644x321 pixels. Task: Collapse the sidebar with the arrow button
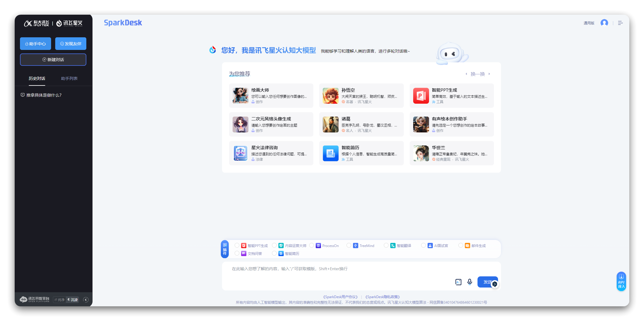point(86,300)
